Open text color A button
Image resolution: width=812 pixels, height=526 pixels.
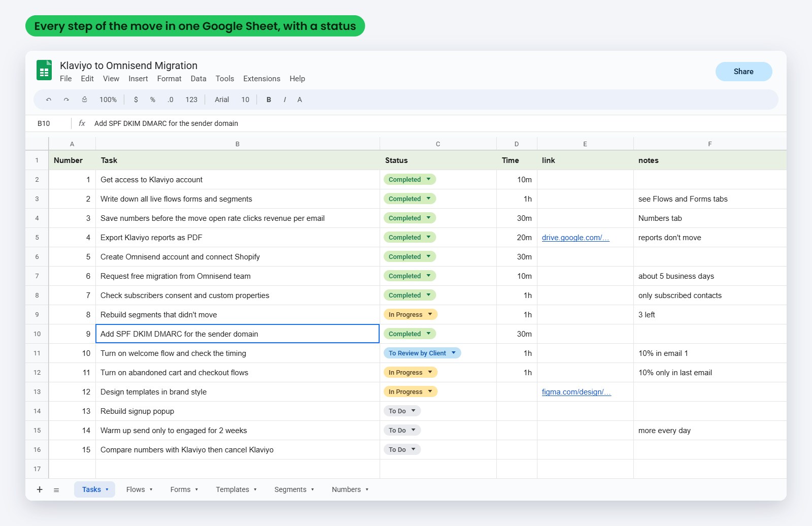tap(300, 100)
